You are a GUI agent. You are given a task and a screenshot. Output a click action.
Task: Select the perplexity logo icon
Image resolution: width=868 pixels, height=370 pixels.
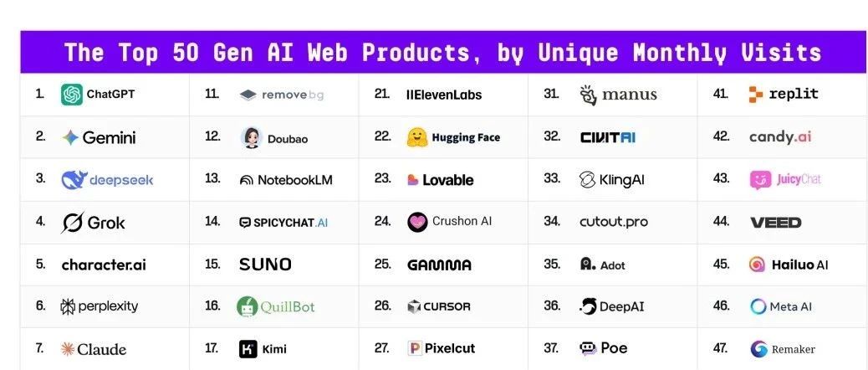pos(68,306)
